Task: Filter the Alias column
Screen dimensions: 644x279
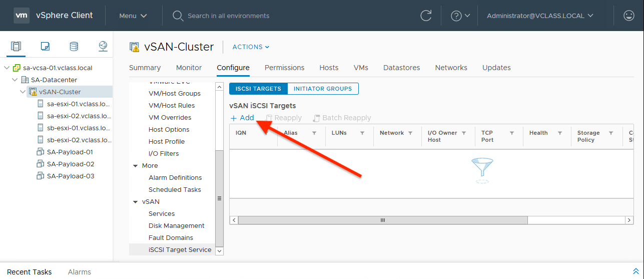Action: coord(314,133)
